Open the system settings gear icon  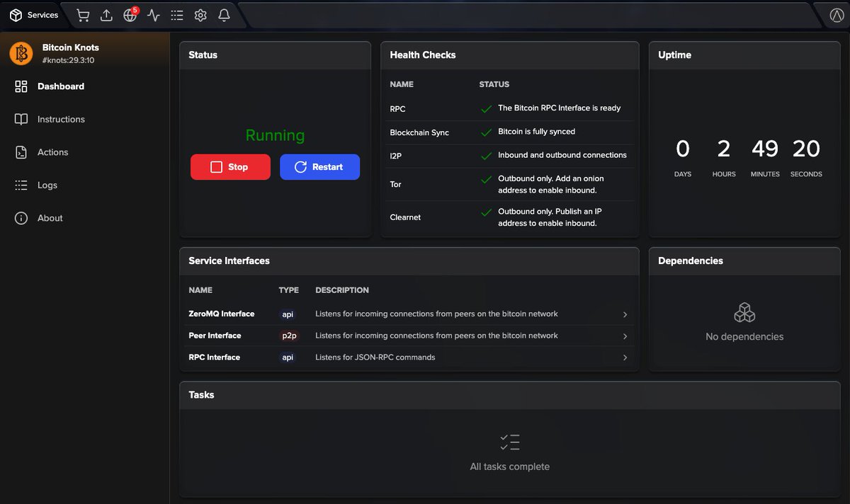point(200,15)
